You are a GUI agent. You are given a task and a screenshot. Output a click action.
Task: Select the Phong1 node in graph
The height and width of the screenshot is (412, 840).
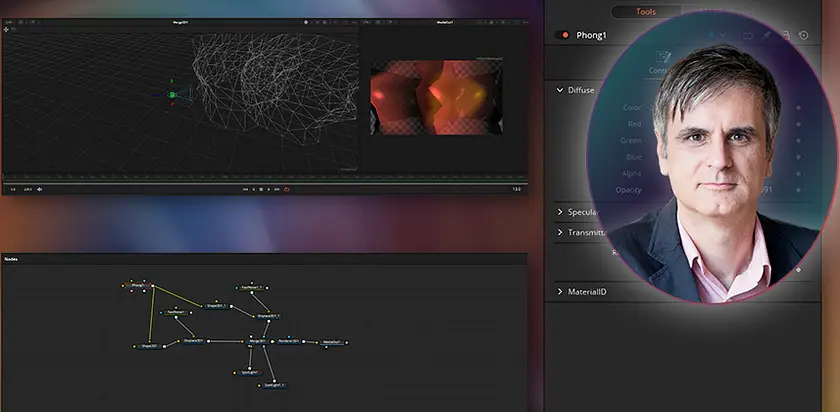(x=138, y=285)
